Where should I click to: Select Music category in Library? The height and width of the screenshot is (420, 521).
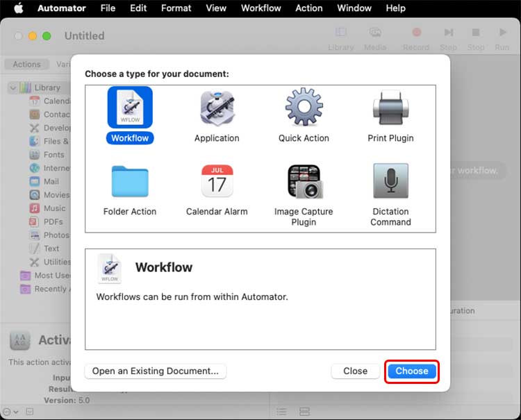point(47,208)
